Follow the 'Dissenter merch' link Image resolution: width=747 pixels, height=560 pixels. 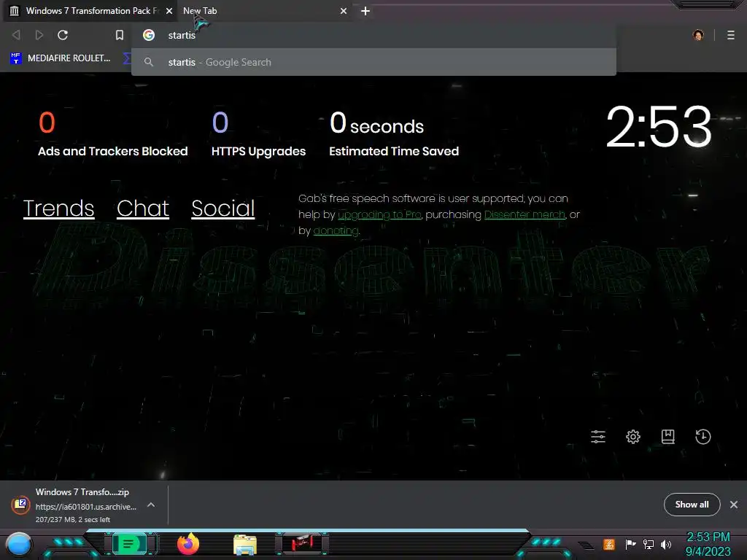525,215
